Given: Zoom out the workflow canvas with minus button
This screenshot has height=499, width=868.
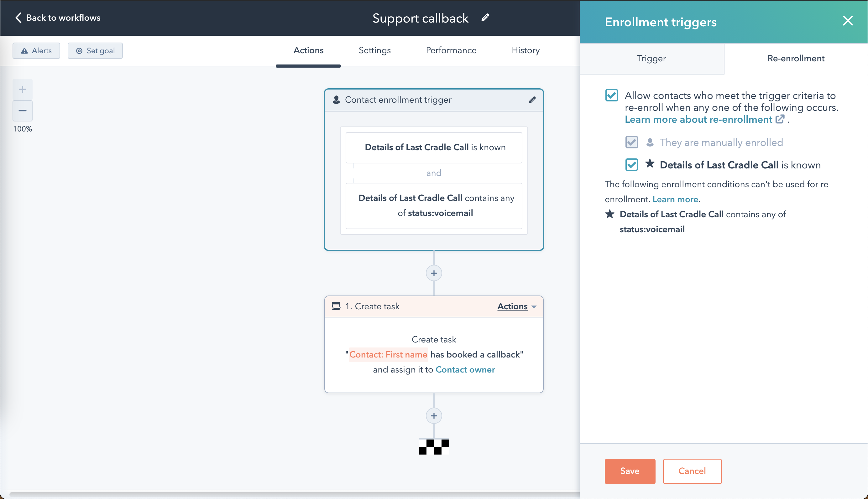Looking at the screenshot, I should (23, 111).
